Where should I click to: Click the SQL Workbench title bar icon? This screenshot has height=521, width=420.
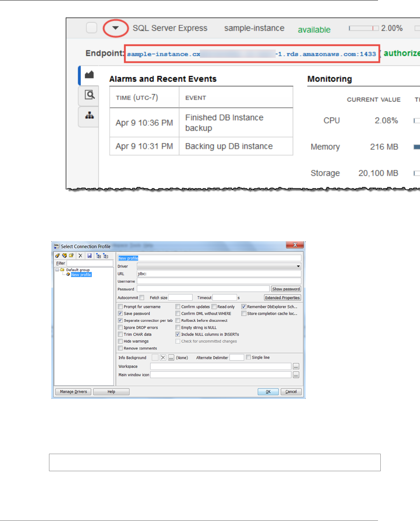tap(57, 246)
